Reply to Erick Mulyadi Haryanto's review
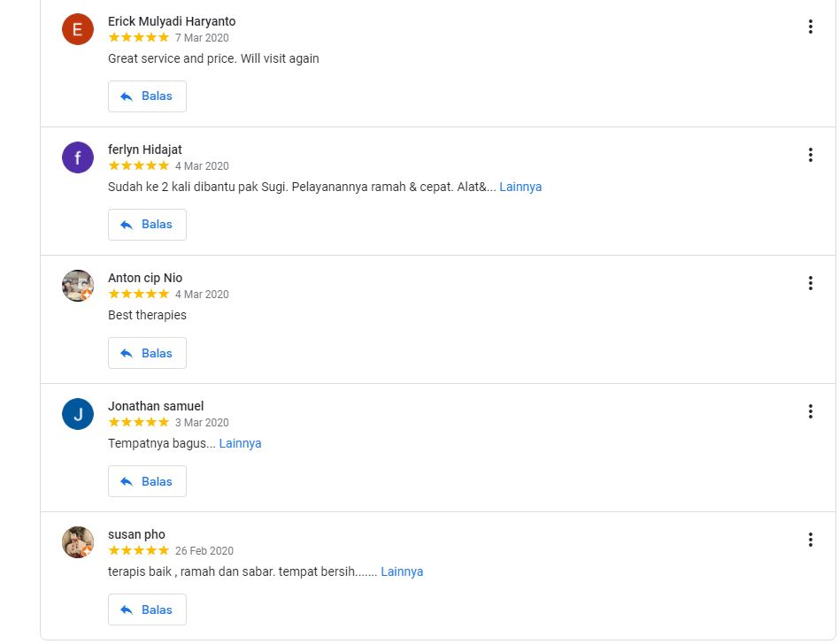The width and height of the screenshot is (839, 644). pos(147,96)
